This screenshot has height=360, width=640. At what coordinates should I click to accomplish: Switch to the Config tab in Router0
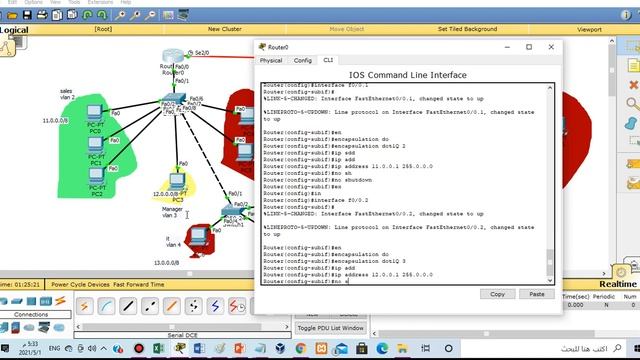(x=302, y=60)
